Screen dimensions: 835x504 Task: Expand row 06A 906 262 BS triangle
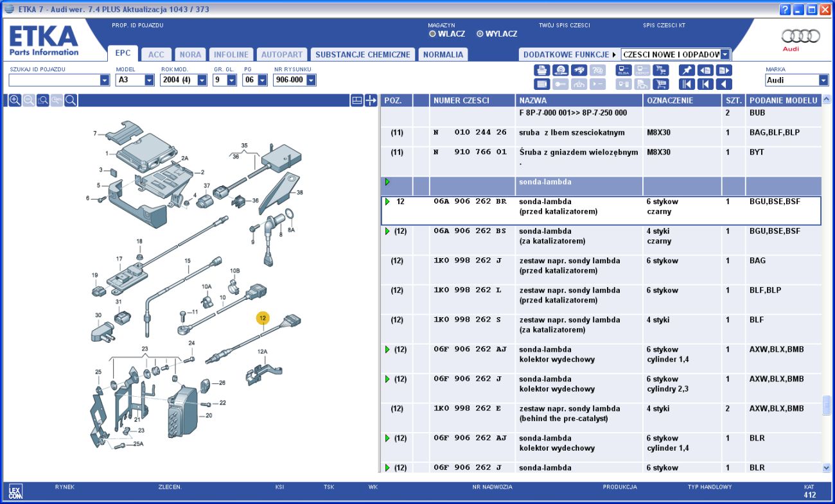[x=387, y=231]
